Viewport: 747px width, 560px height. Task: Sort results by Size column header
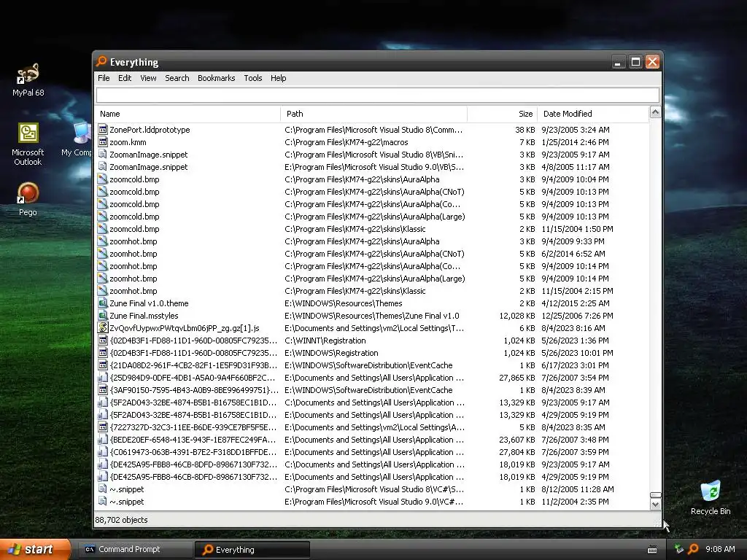pyautogui.click(x=502, y=114)
